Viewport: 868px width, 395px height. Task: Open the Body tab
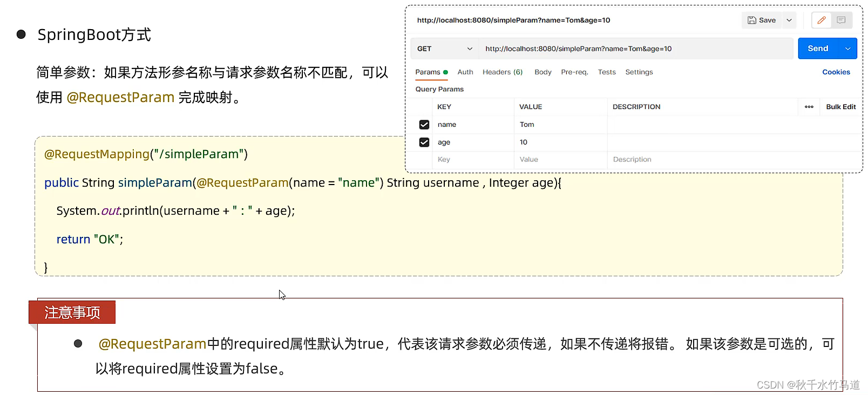543,72
